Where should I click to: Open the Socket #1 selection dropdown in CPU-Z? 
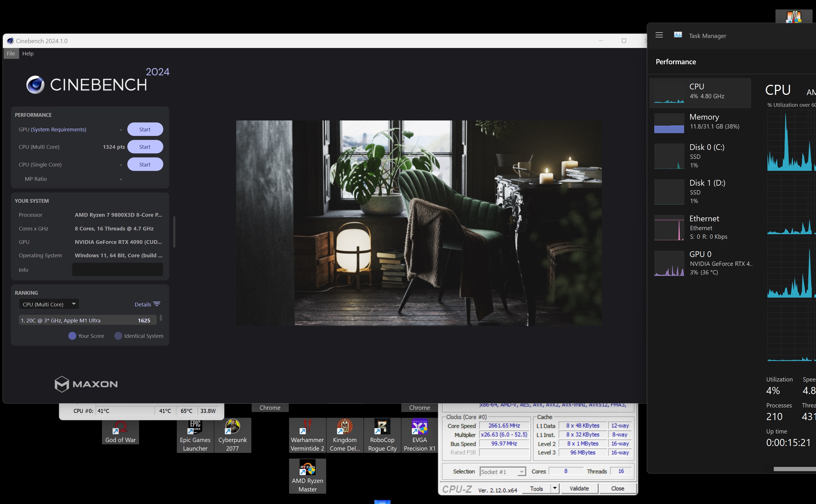point(503,471)
